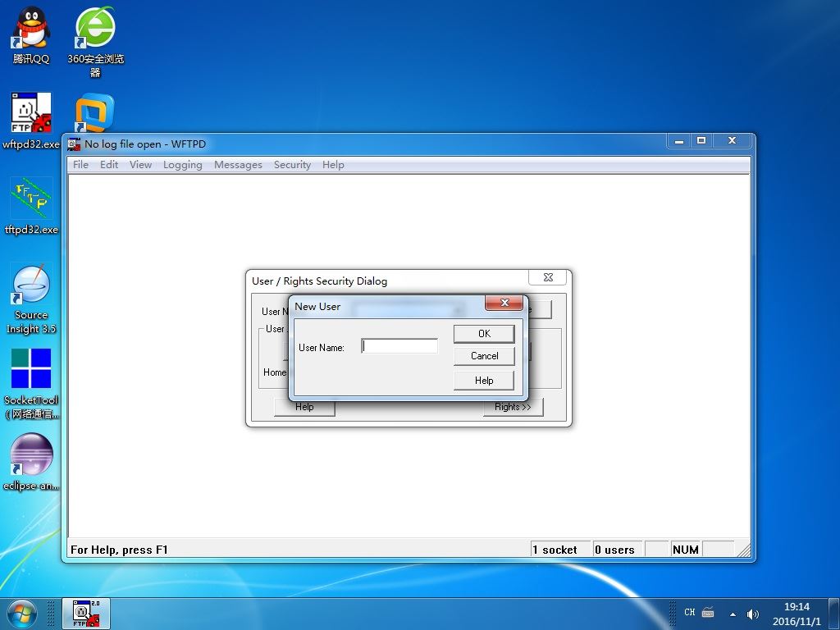Image resolution: width=840 pixels, height=630 pixels.
Task: Open the eclipse desktop shortcut
Action: point(30,463)
